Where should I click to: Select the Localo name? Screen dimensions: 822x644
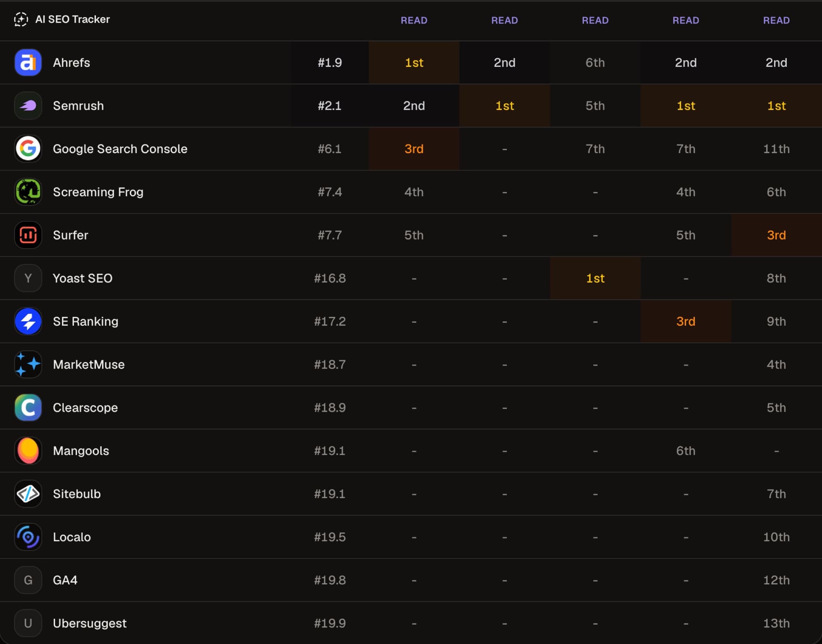pos(72,537)
